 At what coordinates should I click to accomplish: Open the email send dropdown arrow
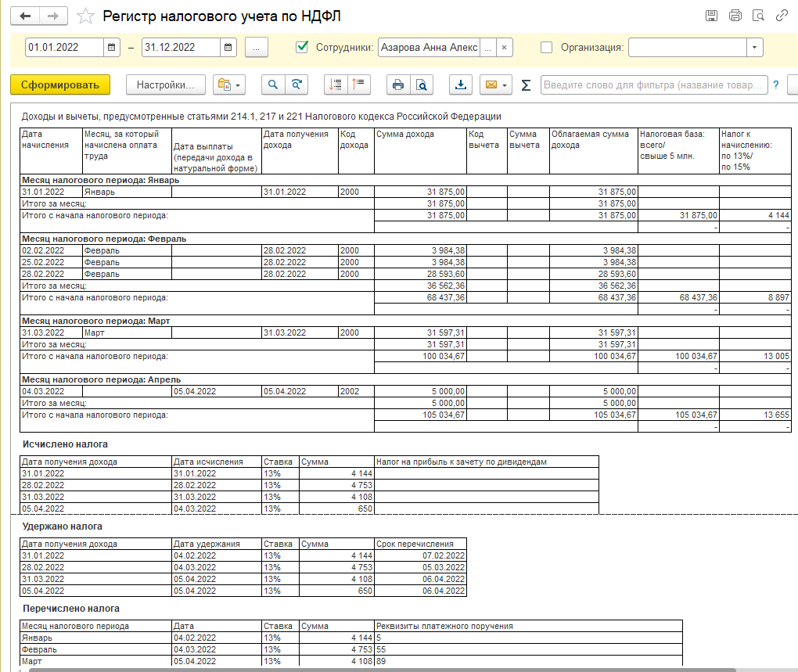(x=505, y=85)
